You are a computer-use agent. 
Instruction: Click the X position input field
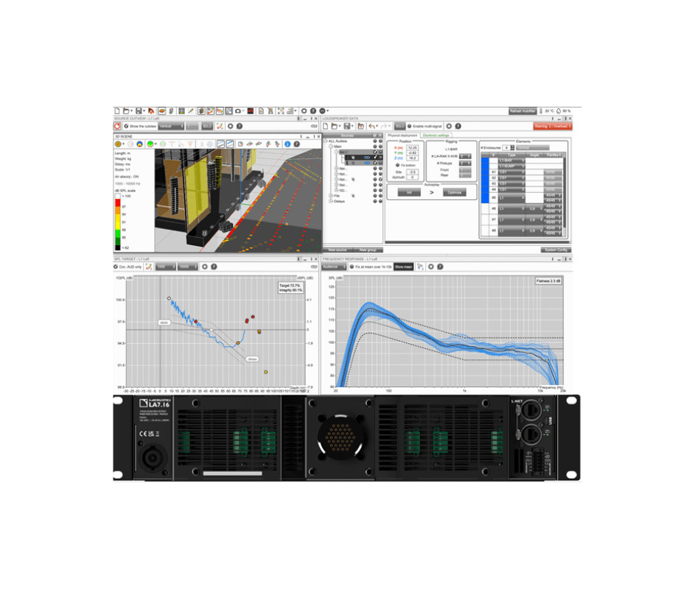(412, 148)
